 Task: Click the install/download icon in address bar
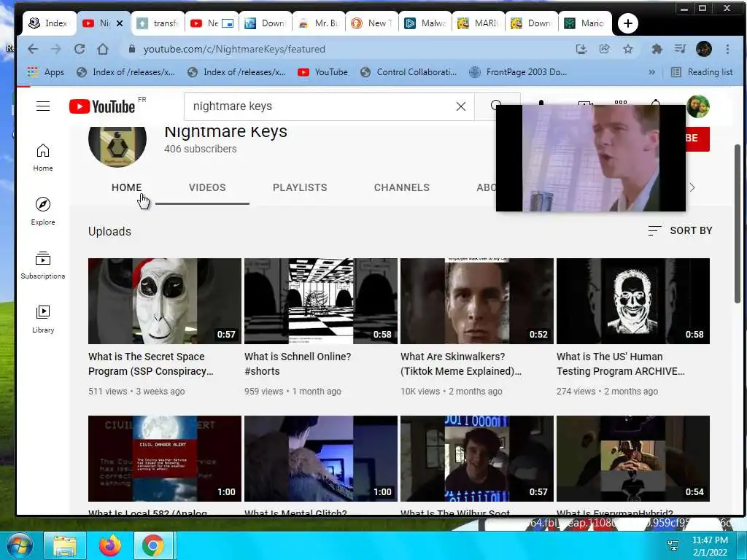pyautogui.click(x=581, y=49)
